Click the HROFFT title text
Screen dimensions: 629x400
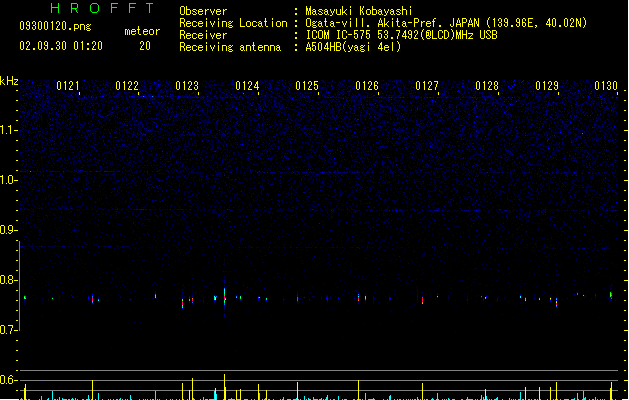point(102,8)
